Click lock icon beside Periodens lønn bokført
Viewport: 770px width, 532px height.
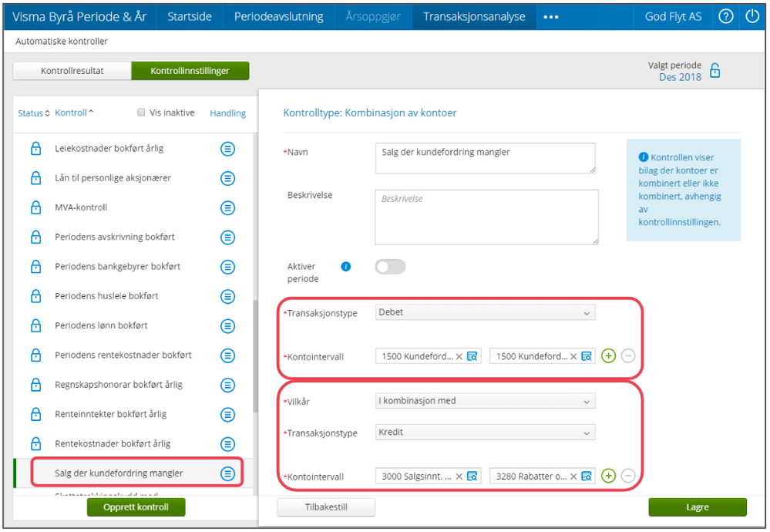(x=36, y=325)
